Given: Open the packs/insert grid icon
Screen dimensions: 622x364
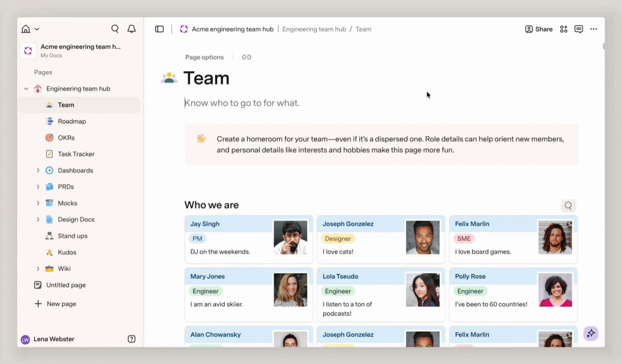Looking at the screenshot, I should pos(564,29).
